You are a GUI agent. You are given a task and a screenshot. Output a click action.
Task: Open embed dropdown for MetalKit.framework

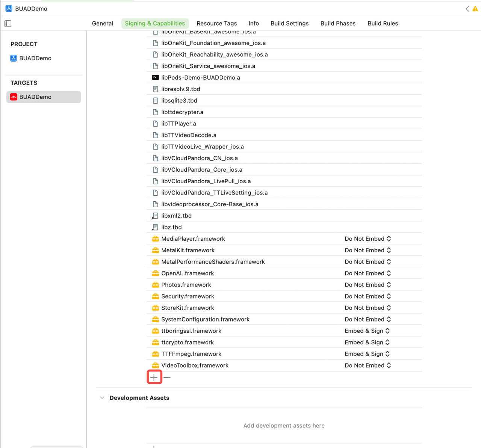tap(368, 250)
